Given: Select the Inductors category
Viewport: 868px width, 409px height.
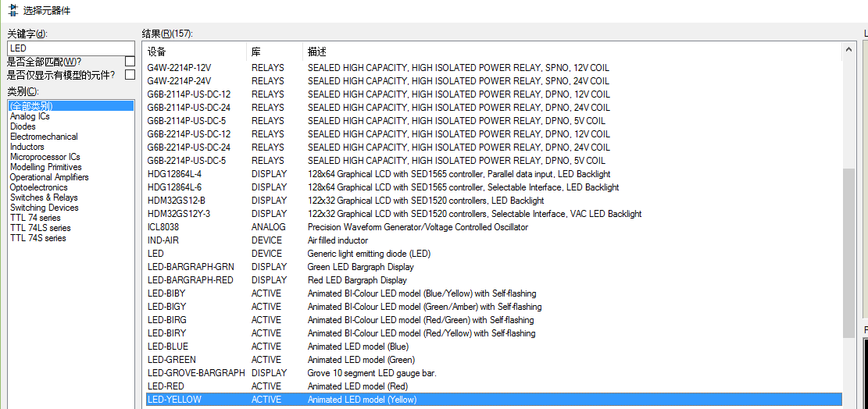Looking at the screenshot, I should click(71, 147).
